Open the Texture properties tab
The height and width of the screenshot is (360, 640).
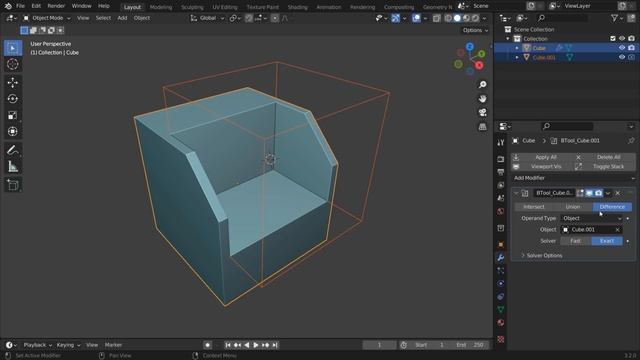[501, 339]
